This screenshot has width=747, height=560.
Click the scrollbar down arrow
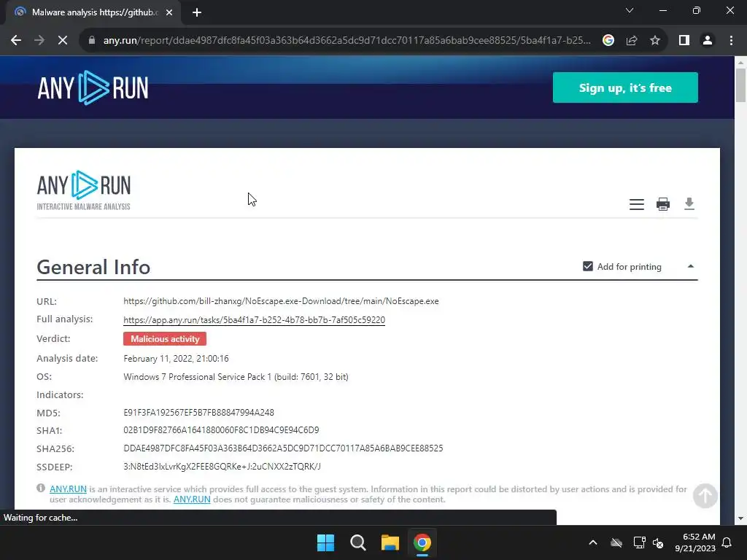point(740,518)
